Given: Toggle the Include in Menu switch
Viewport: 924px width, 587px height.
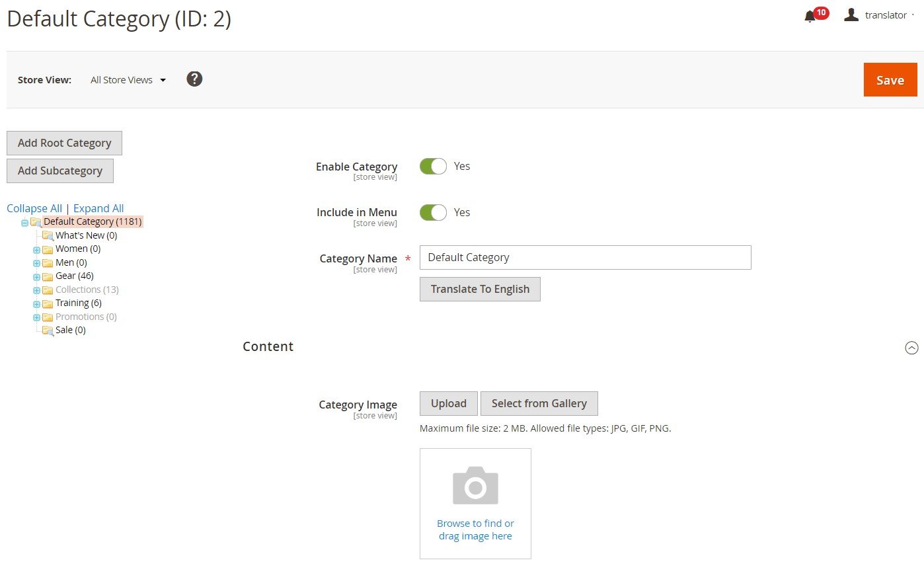Looking at the screenshot, I should coord(433,213).
